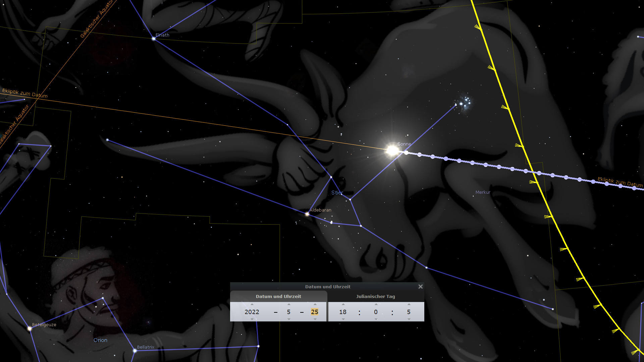Decrease the hour with its down arrow
The width and height of the screenshot is (644, 362).
[343, 319]
